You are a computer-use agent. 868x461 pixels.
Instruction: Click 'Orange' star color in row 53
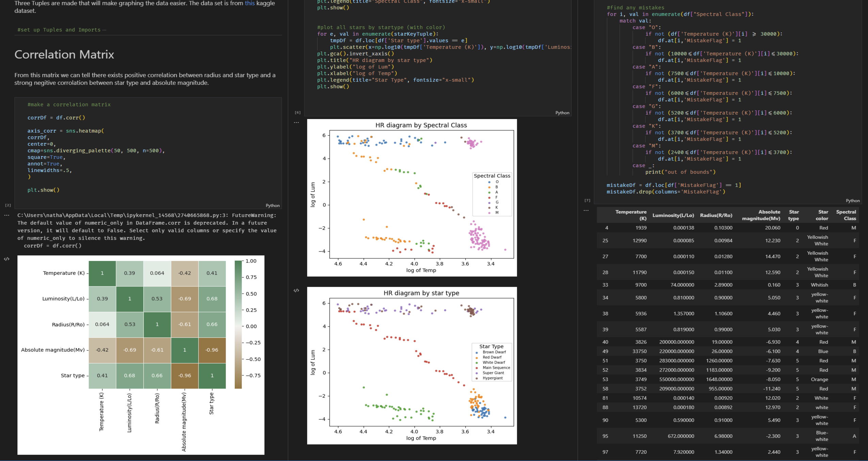819,379
